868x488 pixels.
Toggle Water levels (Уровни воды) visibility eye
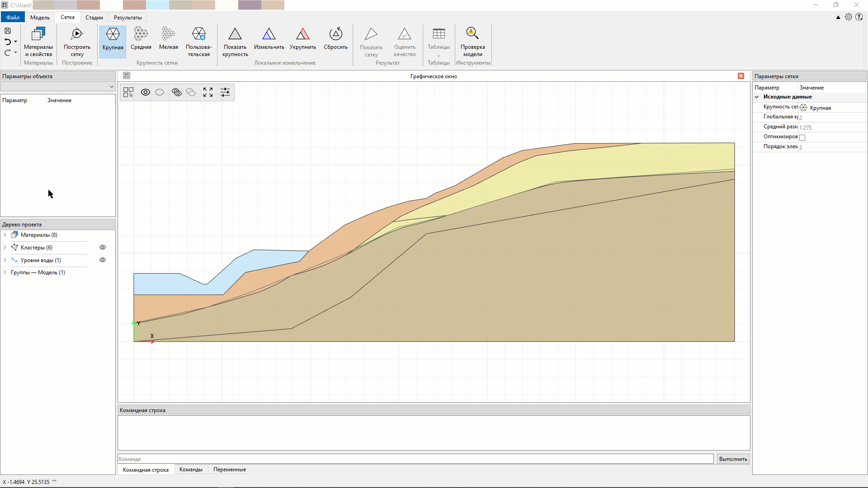103,260
